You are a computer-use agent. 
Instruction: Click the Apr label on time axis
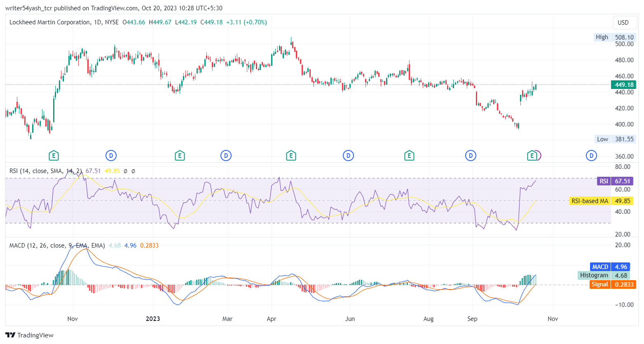coord(272,319)
